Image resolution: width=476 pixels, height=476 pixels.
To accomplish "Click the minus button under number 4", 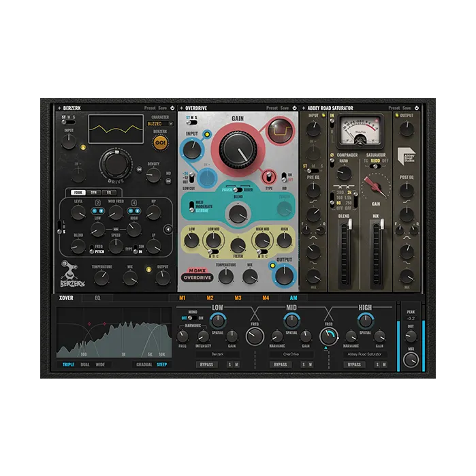I will [x=131, y=210].
